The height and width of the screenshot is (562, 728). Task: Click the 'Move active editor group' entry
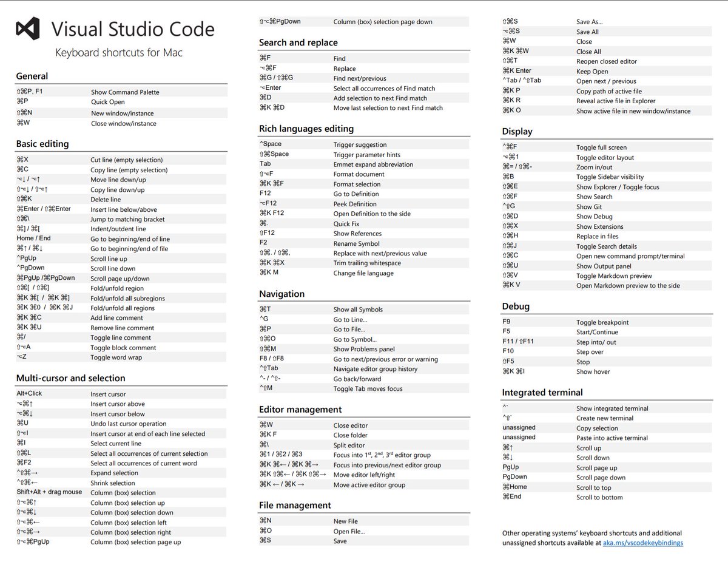point(369,485)
